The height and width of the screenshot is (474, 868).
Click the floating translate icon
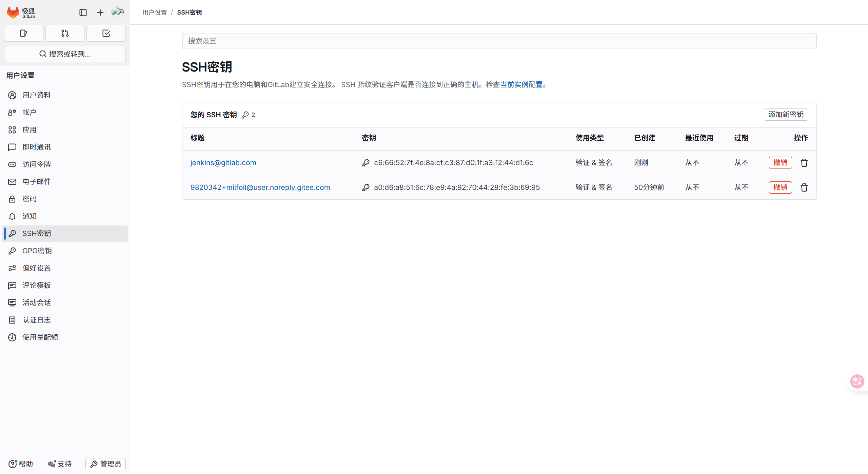[857, 381]
